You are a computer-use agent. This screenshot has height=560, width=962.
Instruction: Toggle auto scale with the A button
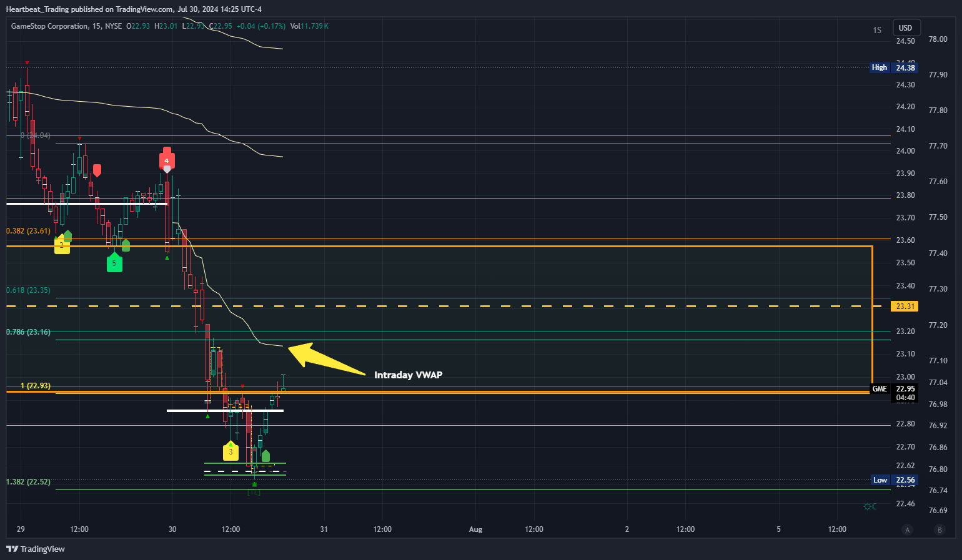tap(908, 530)
